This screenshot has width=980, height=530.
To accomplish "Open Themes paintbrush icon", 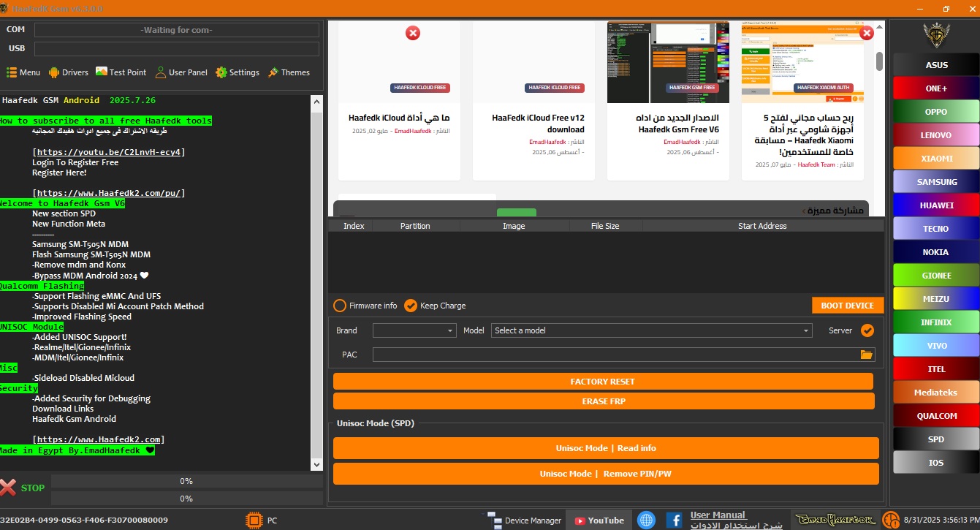I will click(273, 72).
